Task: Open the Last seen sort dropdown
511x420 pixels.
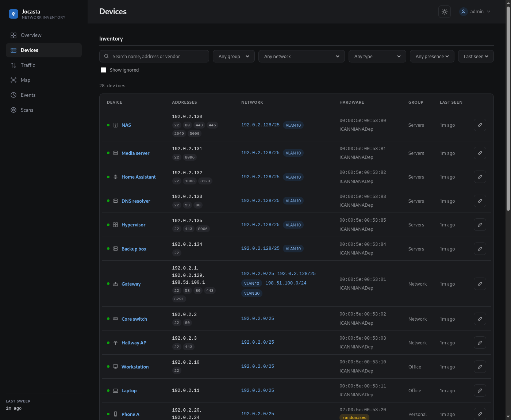Action: (x=476, y=56)
